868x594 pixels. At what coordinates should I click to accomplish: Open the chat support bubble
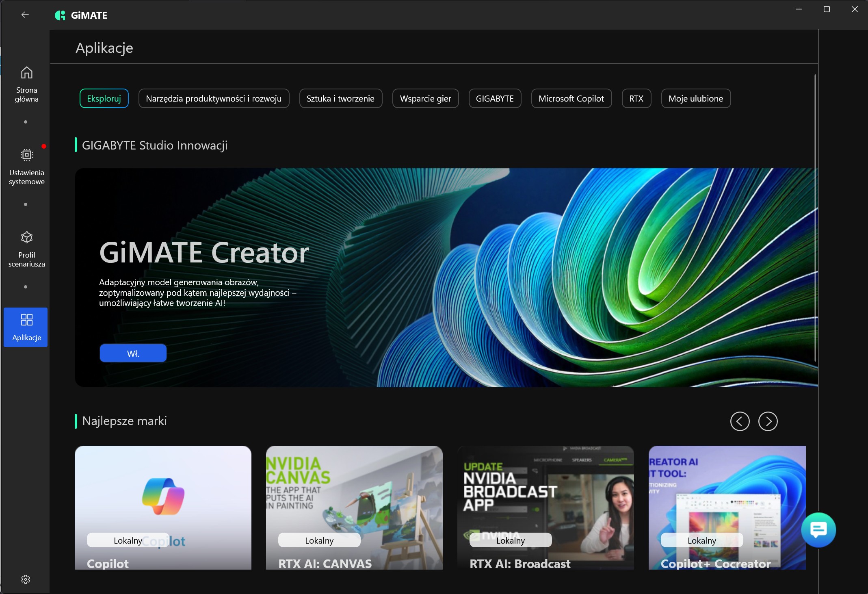(818, 530)
